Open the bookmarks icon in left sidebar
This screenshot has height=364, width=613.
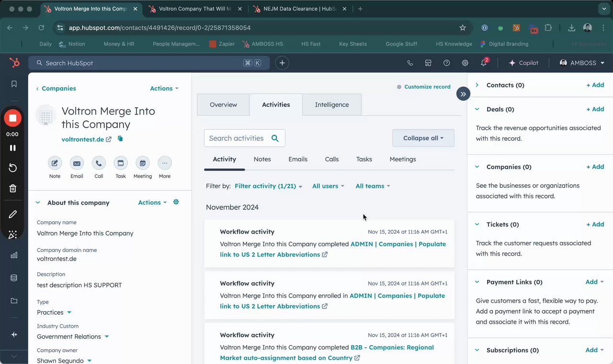[14, 84]
